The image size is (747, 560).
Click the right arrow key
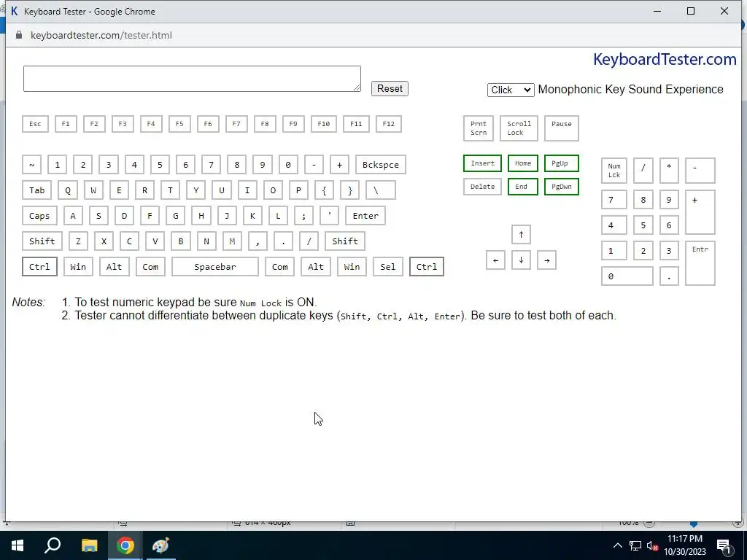pyautogui.click(x=547, y=260)
